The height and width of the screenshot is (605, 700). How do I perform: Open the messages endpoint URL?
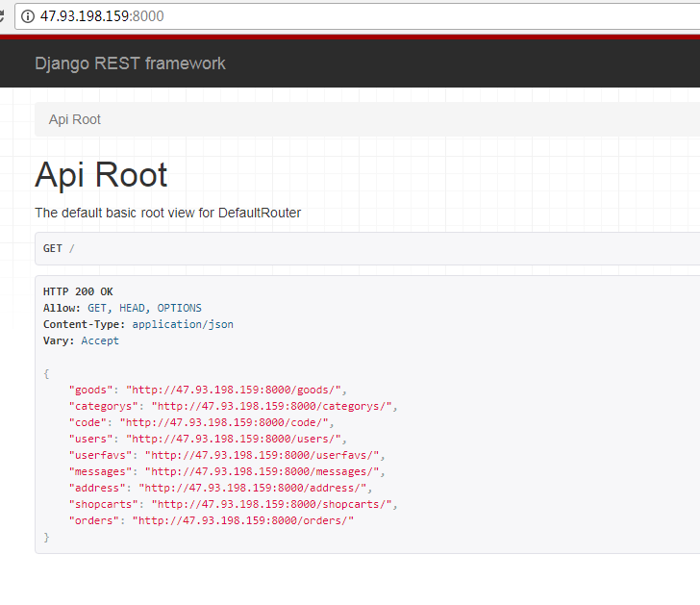pyautogui.click(x=262, y=471)
